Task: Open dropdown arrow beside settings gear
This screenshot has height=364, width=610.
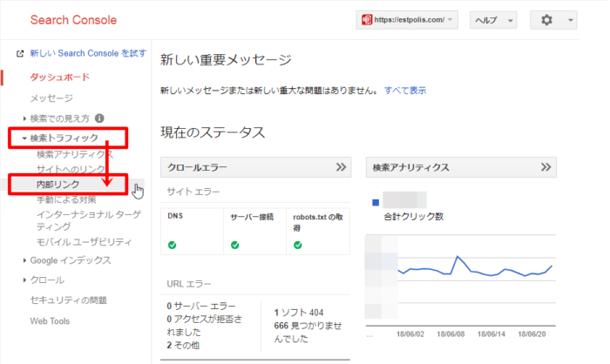Action: tap(570, 20)
